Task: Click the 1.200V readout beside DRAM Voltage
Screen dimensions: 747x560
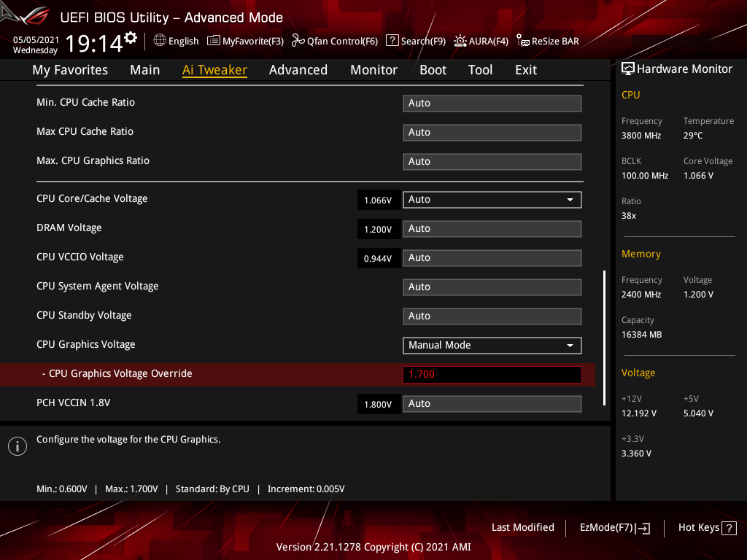Action: (x=379, y=229)
